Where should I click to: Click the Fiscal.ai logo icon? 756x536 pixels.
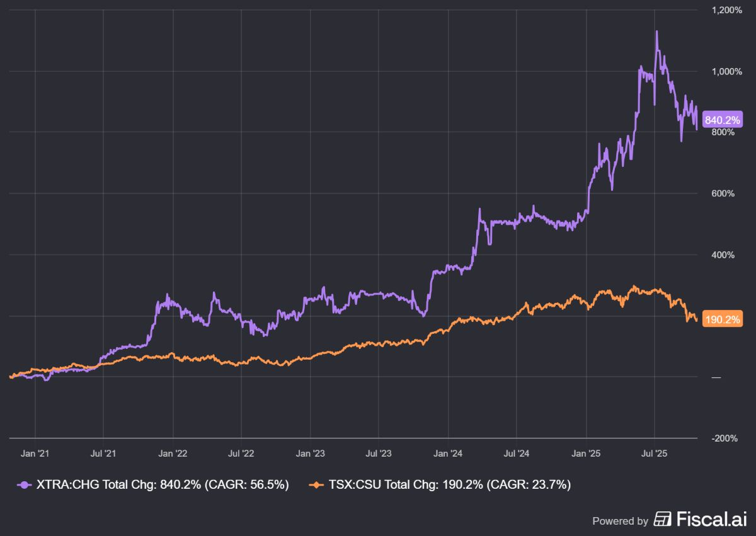[663, 520]
